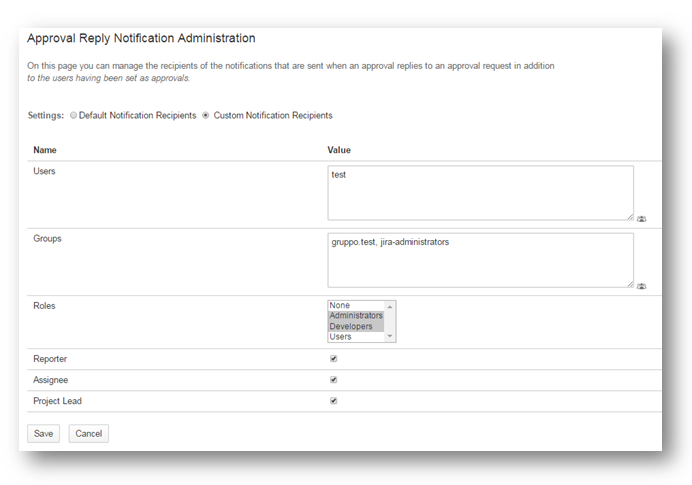Screen dimensions: 692x485
Task: Save the notification recipient settings
Action: click(x=43, y=434)
